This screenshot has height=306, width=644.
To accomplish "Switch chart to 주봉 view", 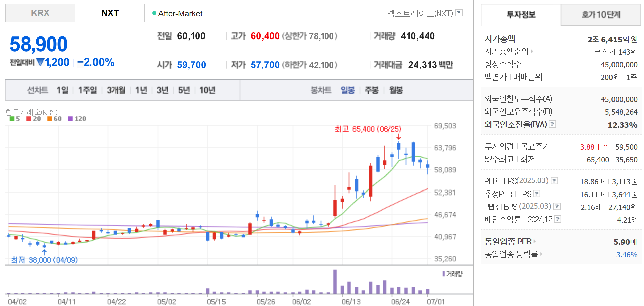I will pos(371,90).
